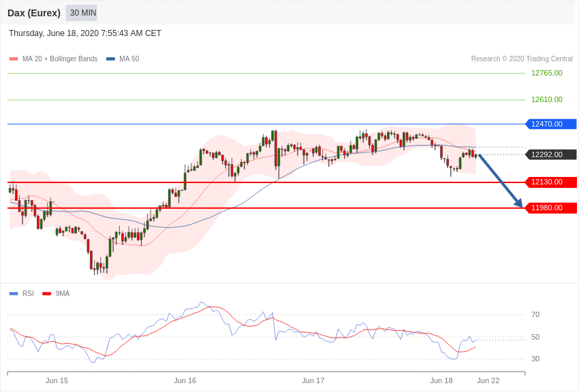579x392 pixels.
Task: Click the black 12292.00 current price tag
Action: tap(551, 154)
